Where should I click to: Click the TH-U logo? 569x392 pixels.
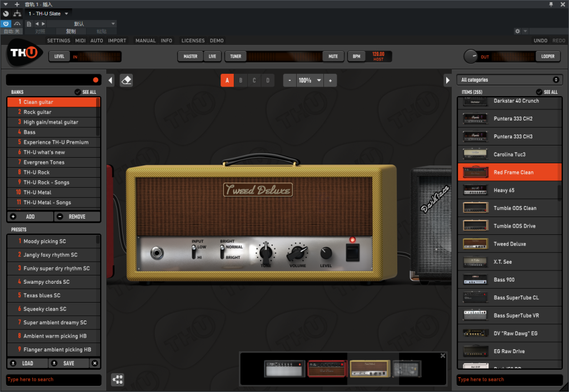pos(24,53)
